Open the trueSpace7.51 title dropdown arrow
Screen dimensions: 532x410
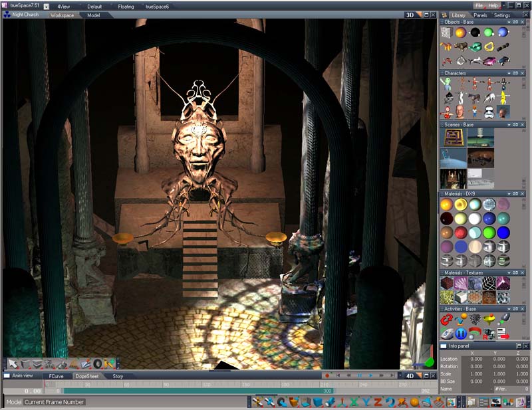(46, 7)
